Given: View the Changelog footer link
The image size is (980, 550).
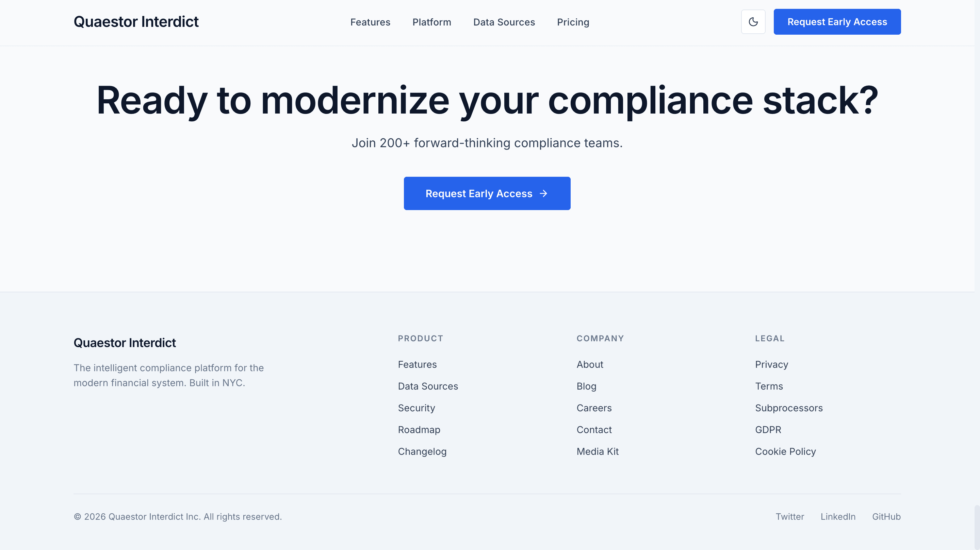Looking at the screenshot, I should click(x=422, y=451).
